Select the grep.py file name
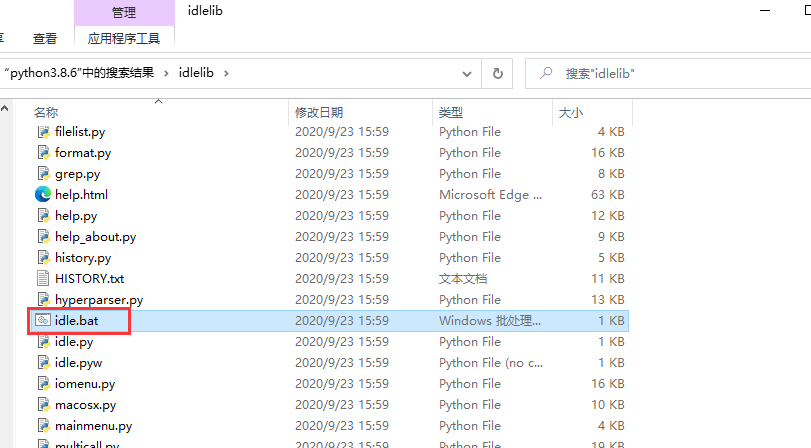The height and width of the screenshot is (448, 811). point(78,174)
